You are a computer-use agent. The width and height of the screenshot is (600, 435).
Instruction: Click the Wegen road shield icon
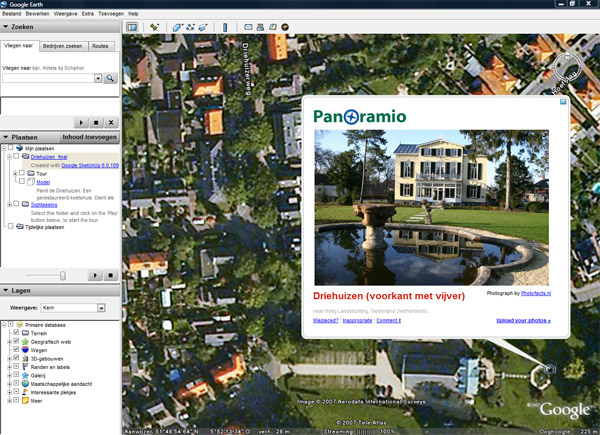[25, 350]
